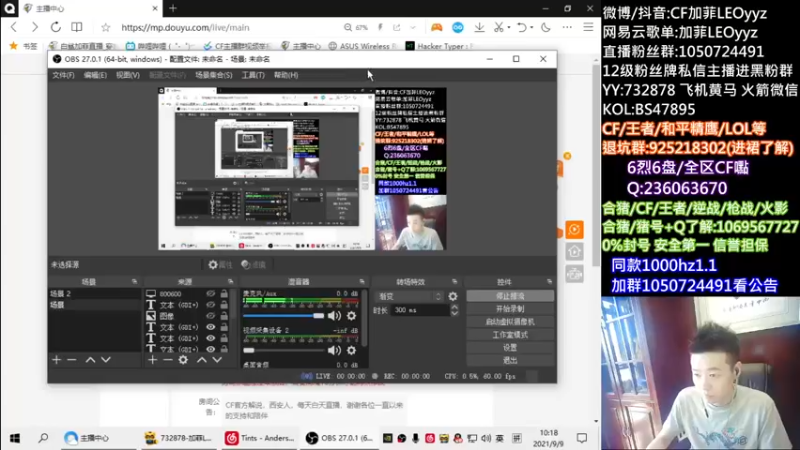
Task: Move scene up in scenes list
Action: (90, 360)
